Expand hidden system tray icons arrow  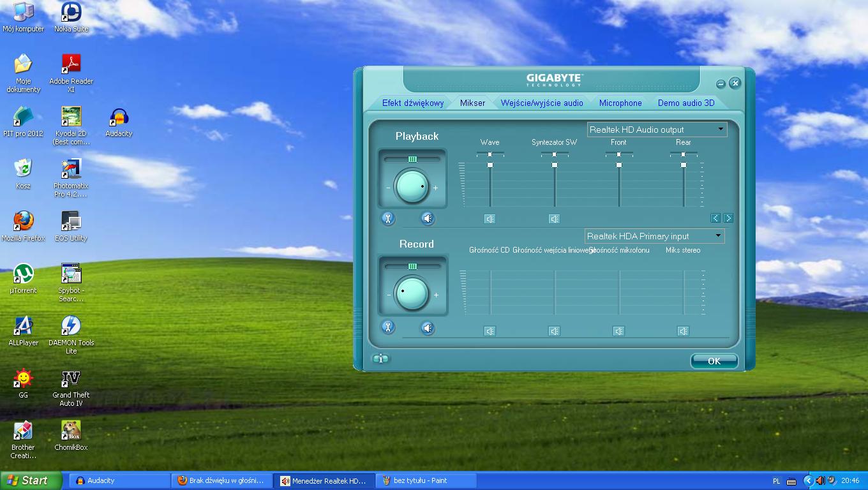click(808, 480)
